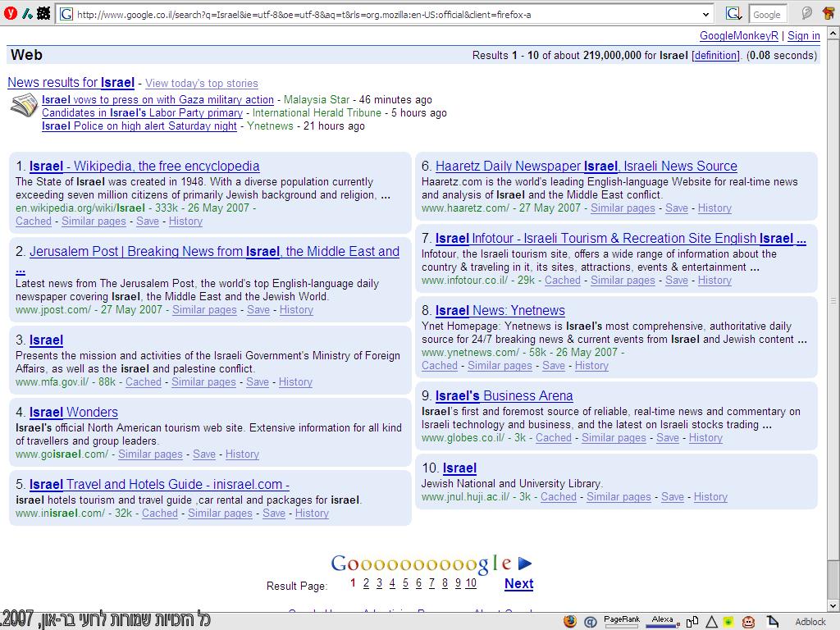
Task: Open the Israel News: Ynetnews result title
Action: coord(500,310)
